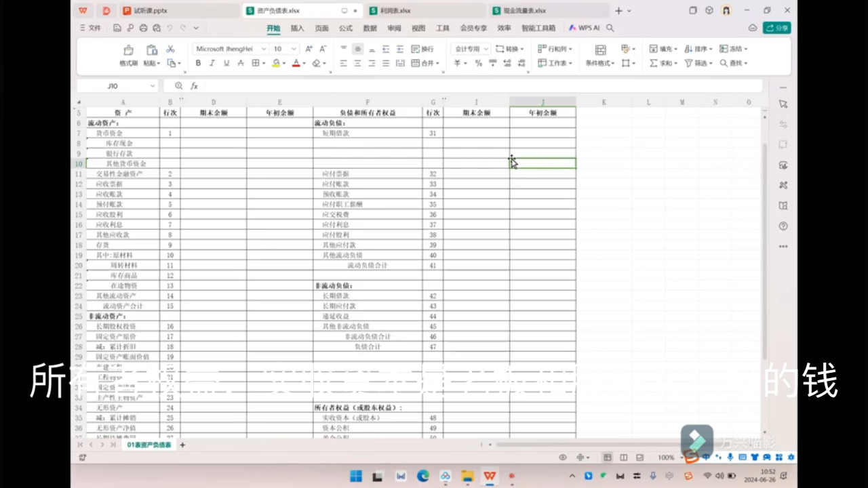Toggle align right horizontally
868x488 pixels.
click(372, 63)
